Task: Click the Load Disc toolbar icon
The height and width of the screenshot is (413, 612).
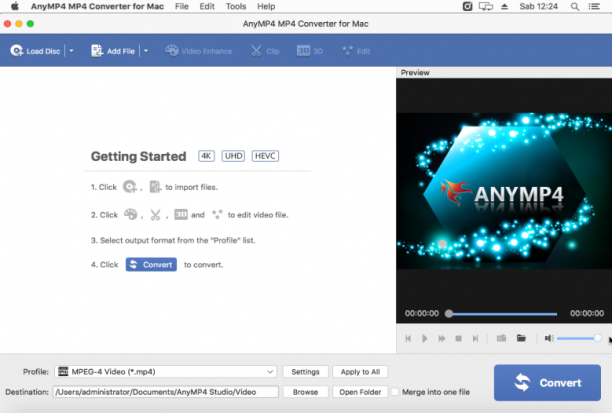Action: (x=17, y=51)
